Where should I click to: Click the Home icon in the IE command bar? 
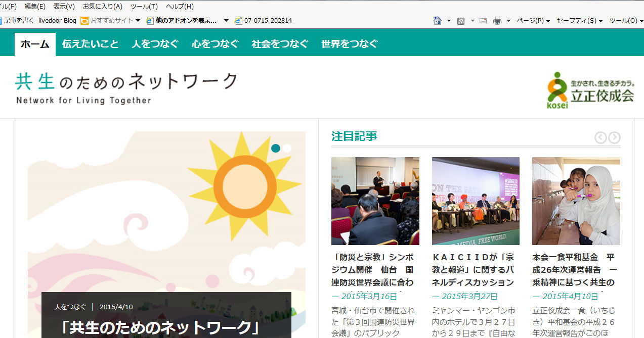pyautogui.click(x=438, y=21)
